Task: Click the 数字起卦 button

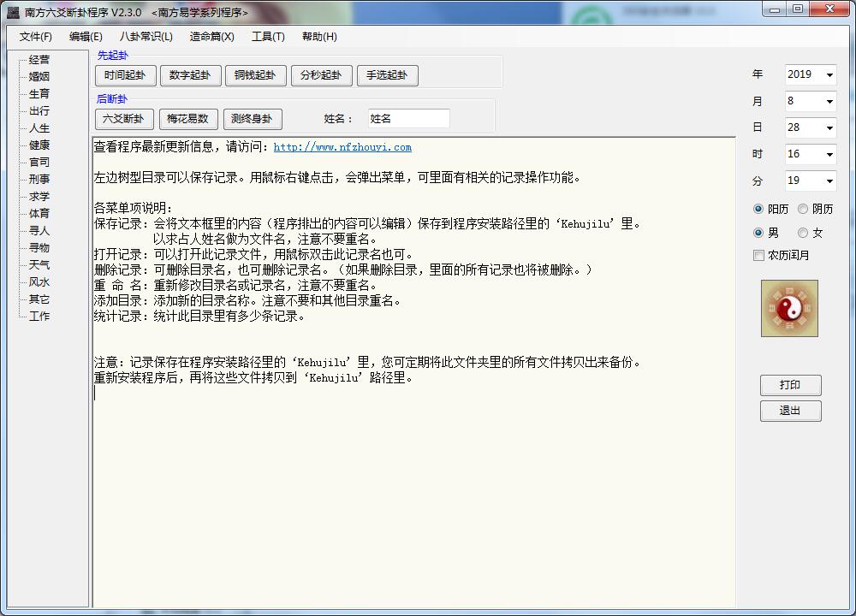Action: pos(191,75)
